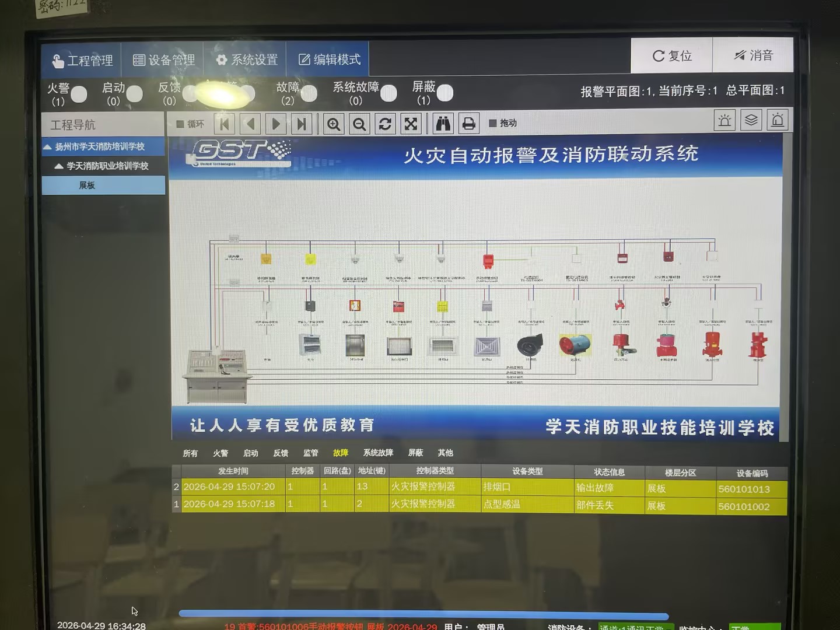The image size is (840, 630).
Task: Click the 火警 round indicator light
Action: pos(79,94)
